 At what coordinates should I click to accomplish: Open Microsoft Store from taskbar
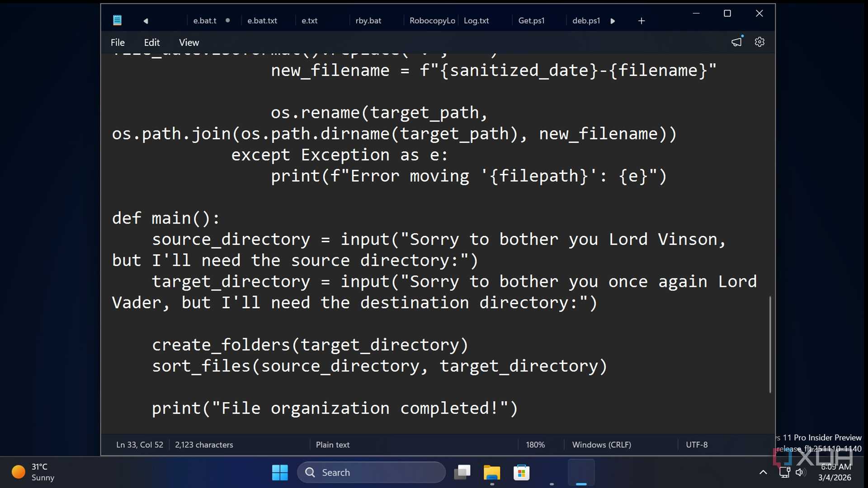521,473
